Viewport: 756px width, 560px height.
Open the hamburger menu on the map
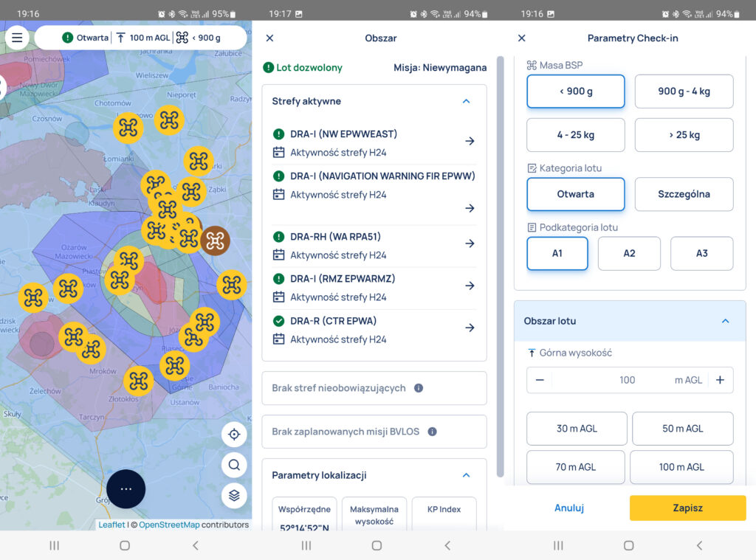17,38
